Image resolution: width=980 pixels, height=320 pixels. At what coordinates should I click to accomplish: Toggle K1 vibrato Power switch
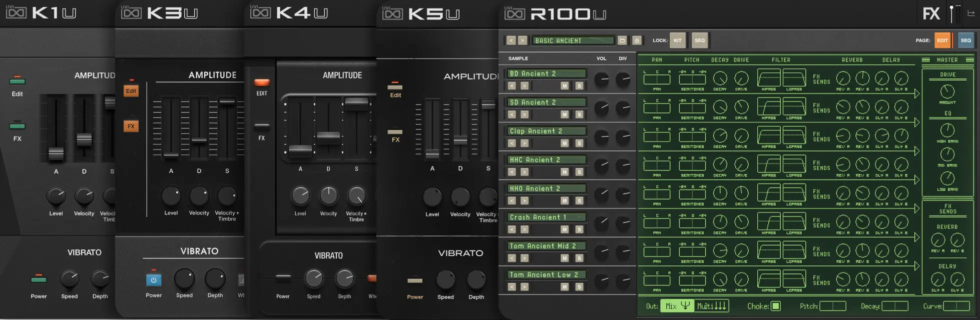point(39,279)
